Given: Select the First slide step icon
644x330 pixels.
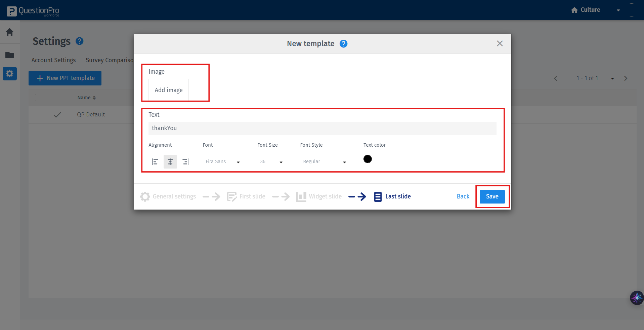Looking at the screenshot, I should point(232,196).
